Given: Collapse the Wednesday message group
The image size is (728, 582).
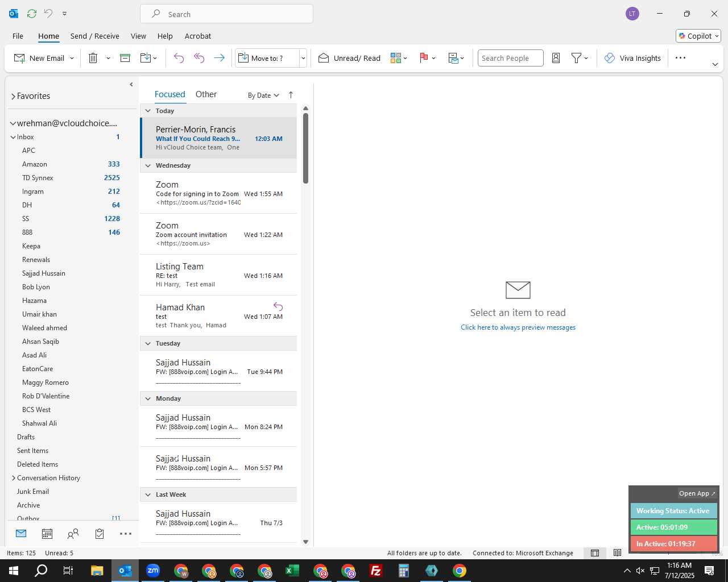Looking at the screenshot, I should click(148, 165).
